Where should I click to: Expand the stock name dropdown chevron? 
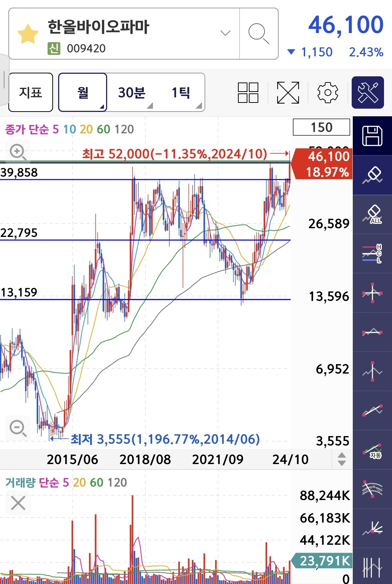(x=225, y=33)
